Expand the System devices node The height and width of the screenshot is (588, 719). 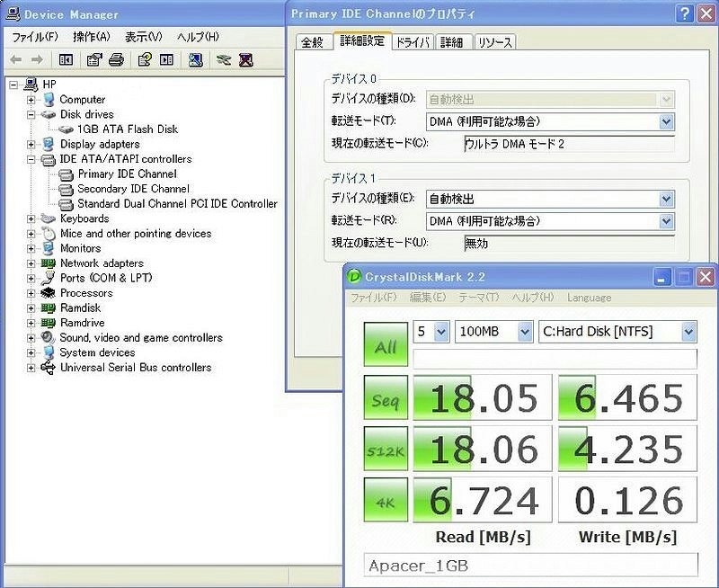[x=31, y=352]
